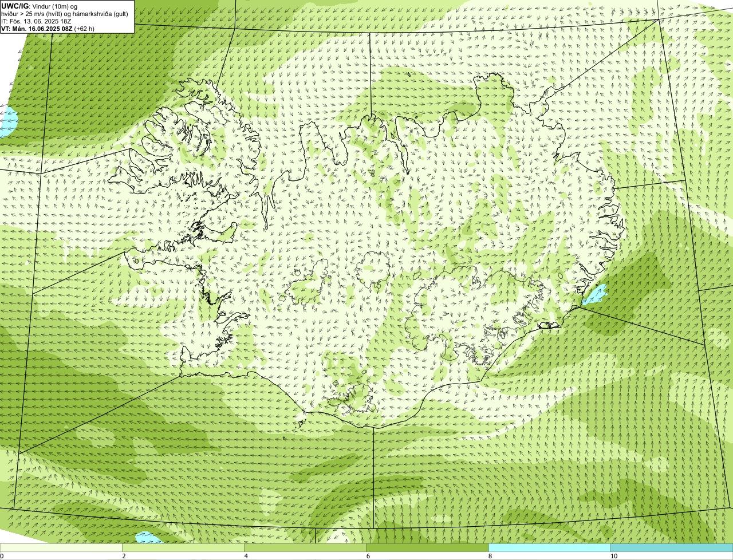
Task: Click the cyan wind patch on southeast coast
Action: point(594,295)
